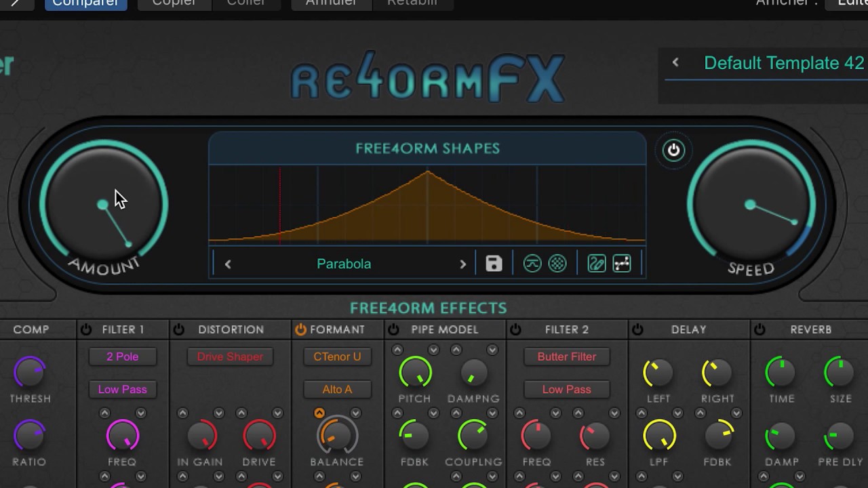
Task: Toggle DISTORTION power button
Action: (178, 329)
